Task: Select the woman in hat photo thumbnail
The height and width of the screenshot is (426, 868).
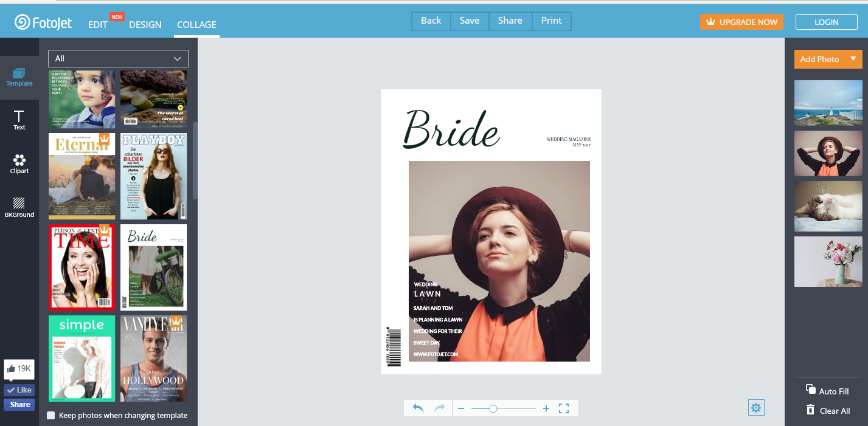Action: click(x=828, y=154)
